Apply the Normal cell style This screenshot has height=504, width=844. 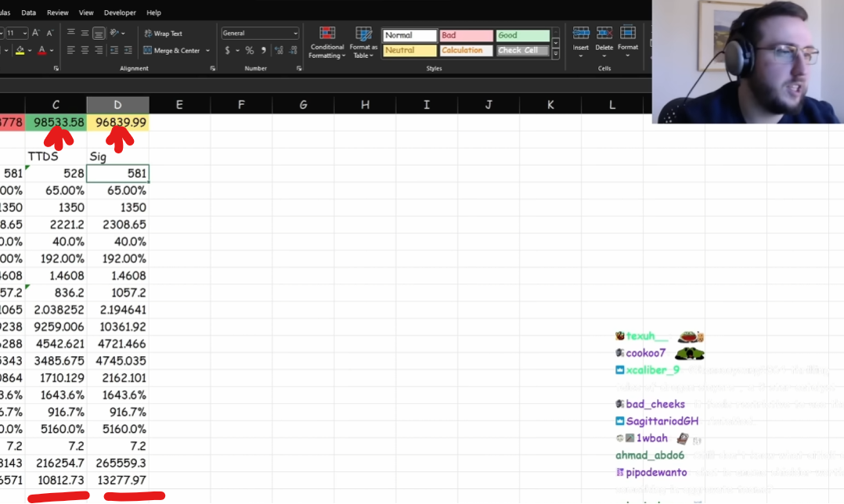tap(409, 35)
